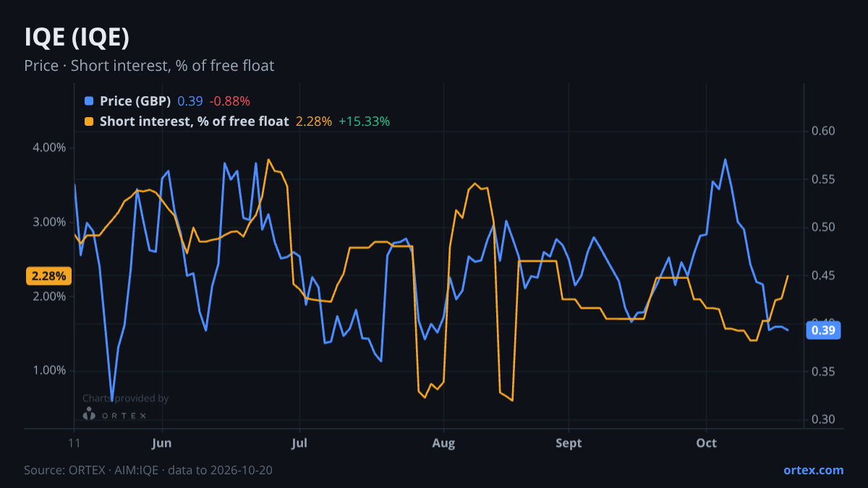Click the 4.00% left axis label
868x488 pixels.
(50, 147)
